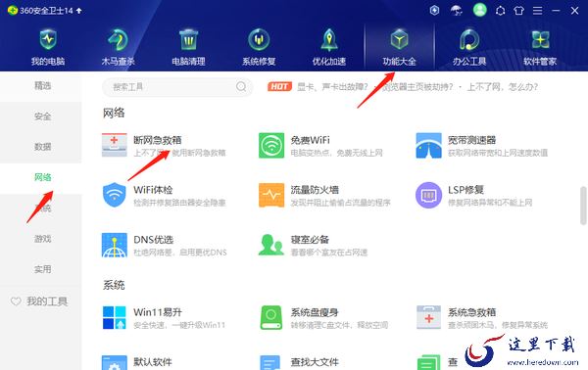Click the 寝室必备 title text
The height and width of the screenshot is (370, 588).
310,240
